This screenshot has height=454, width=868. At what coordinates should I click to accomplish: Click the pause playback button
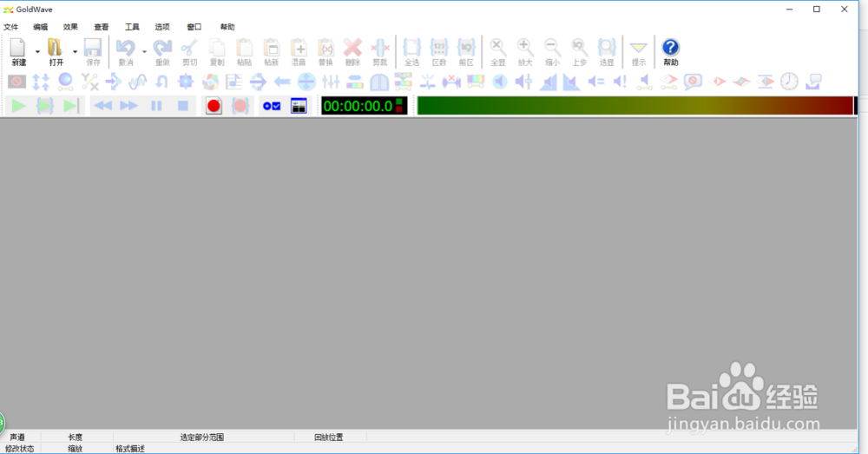pos(156,106)
